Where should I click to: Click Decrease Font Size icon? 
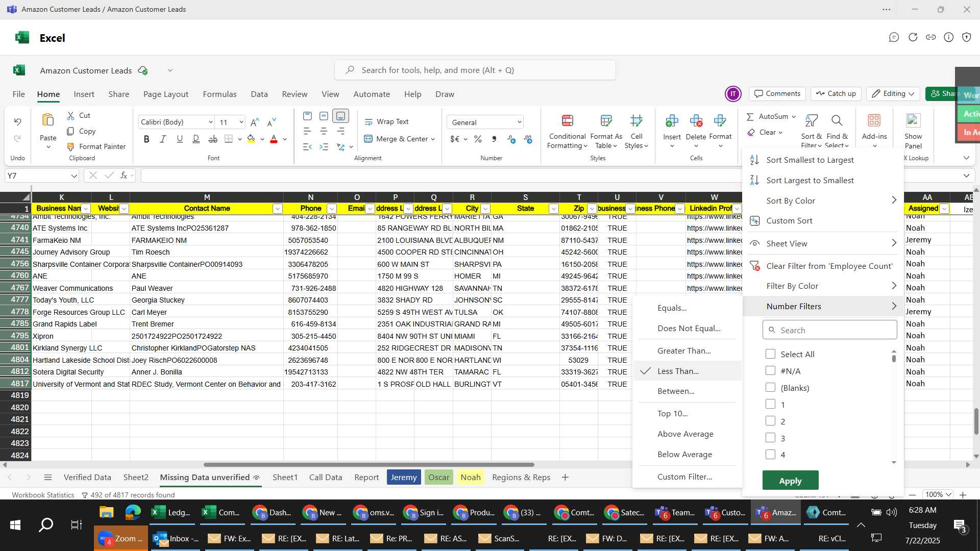(x=272, y=122)
